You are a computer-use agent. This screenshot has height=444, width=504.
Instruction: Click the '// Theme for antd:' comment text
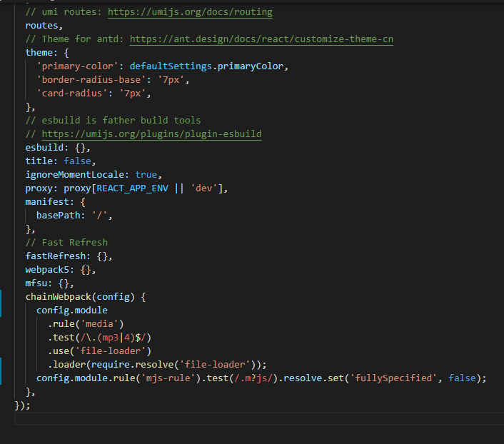point(74,39)
